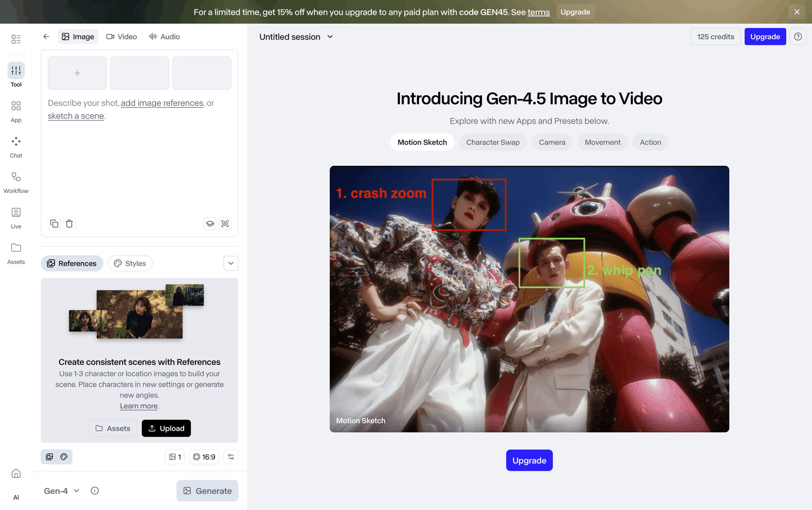
Task: Open the dashboard menu icon at top of sidebar
Action: click(x=16, y=39)
